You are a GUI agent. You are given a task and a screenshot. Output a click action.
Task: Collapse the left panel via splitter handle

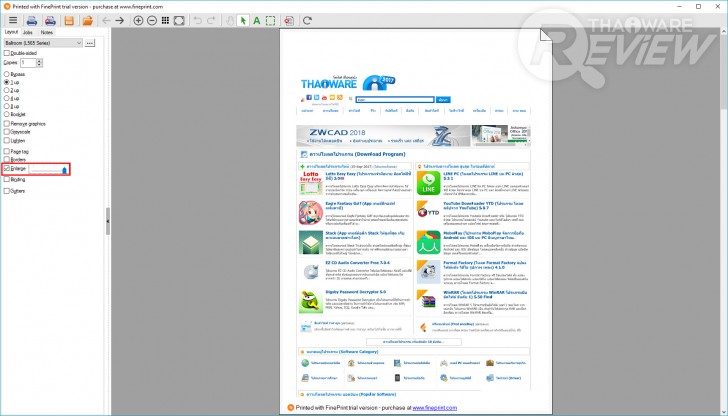(108, 221)
